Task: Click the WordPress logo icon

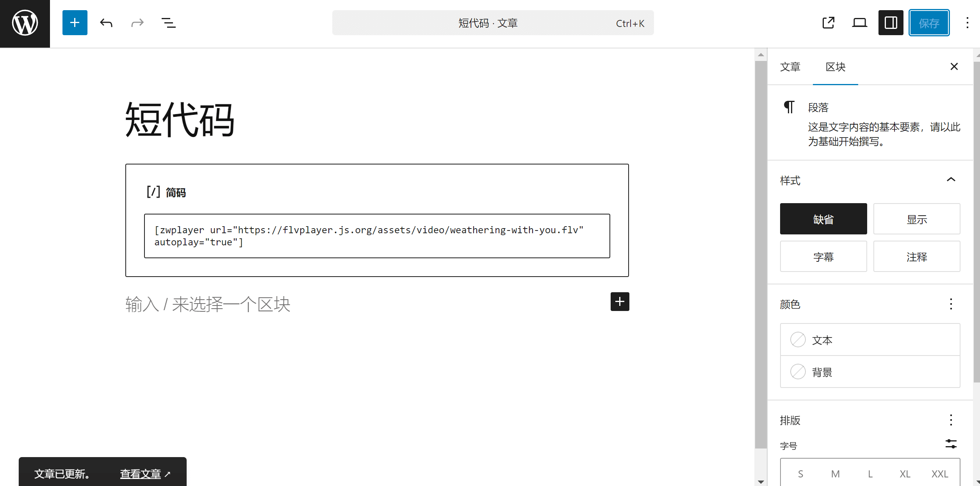Action: [x=25, y=23]
